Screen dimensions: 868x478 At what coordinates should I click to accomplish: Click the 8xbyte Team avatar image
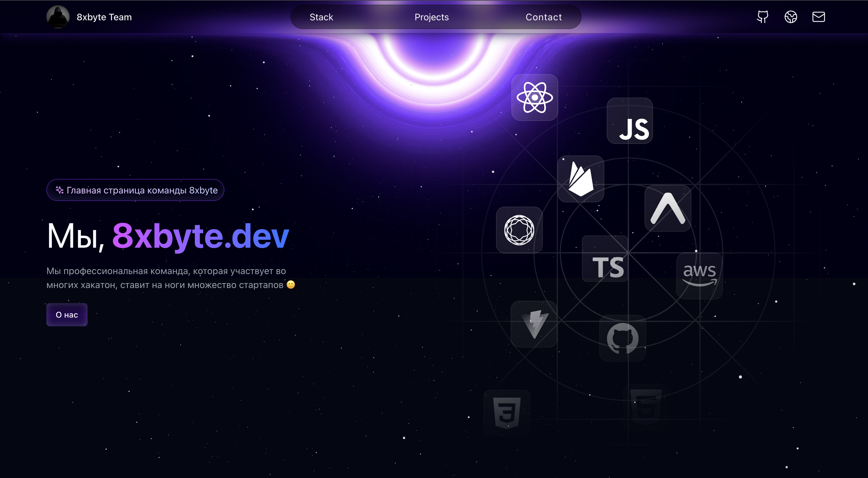pyautogui.click(x=58, y=17)
